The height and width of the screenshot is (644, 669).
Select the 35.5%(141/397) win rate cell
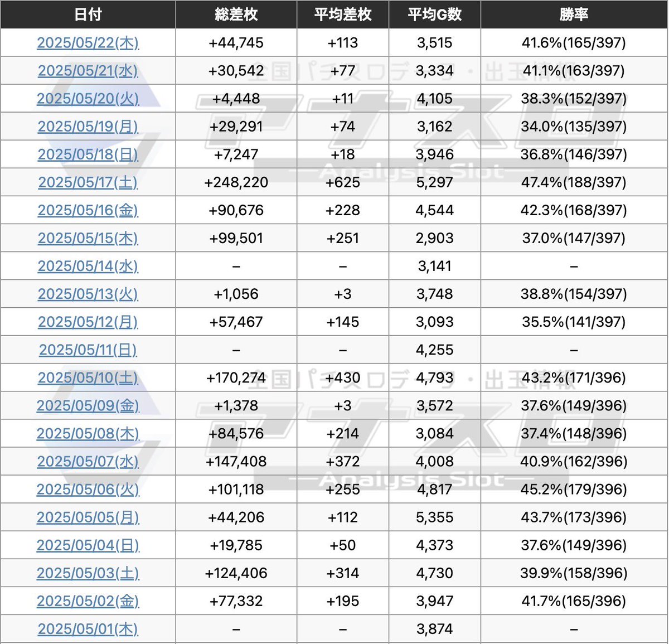coord(574,322)
